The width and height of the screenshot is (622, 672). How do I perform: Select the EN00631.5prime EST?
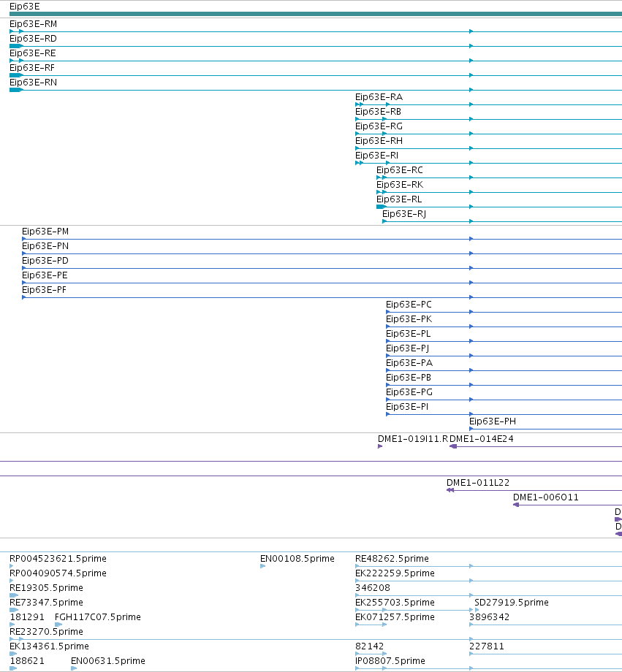(x=108, y=660)
